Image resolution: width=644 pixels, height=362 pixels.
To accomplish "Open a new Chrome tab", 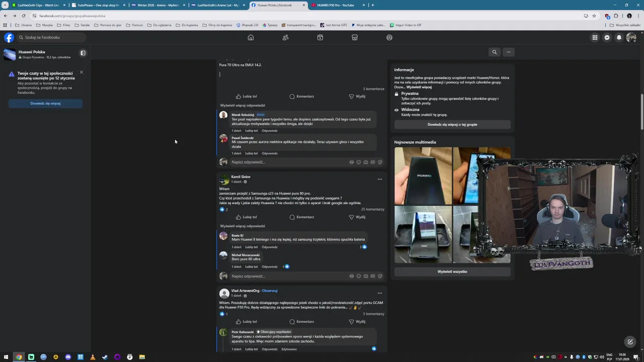I will click(372, 5).
